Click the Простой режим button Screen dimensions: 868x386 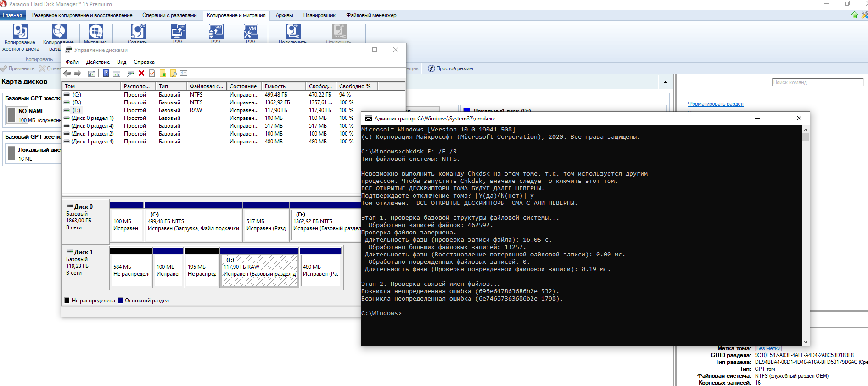click(x=450, y=68)
